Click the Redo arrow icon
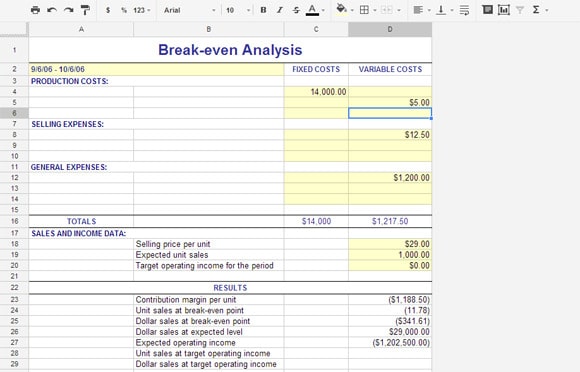This screenshot has height=372, width=580. point(68,10)
